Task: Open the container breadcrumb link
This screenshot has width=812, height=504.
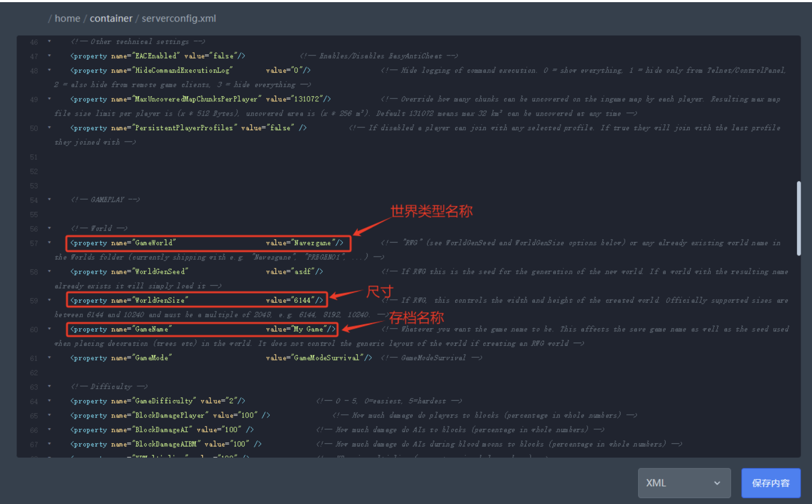Action: tap(111, 18)
